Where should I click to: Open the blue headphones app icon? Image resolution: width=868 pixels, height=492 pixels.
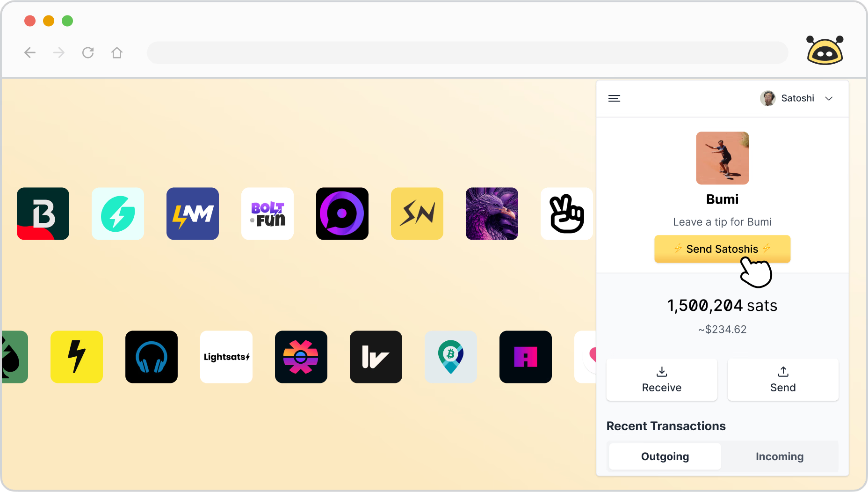coord(152,357)
